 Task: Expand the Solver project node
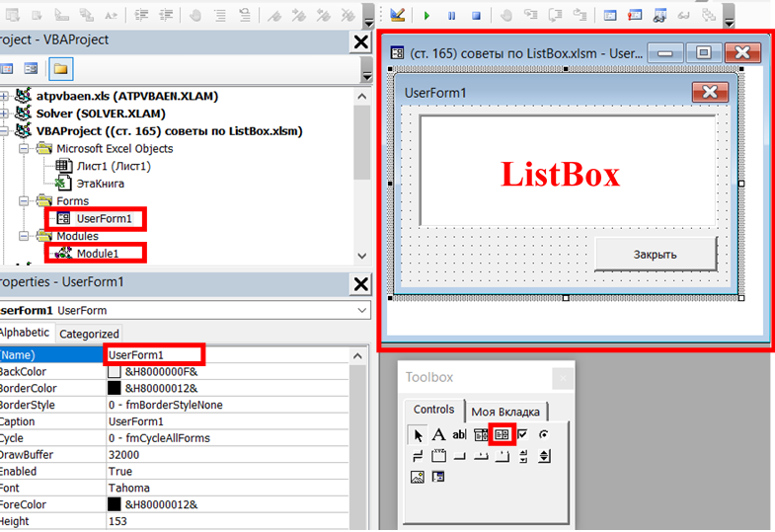coord(4,114)
